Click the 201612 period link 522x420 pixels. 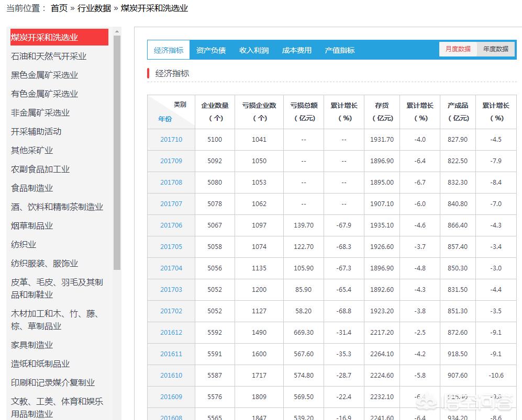point(171,332)
